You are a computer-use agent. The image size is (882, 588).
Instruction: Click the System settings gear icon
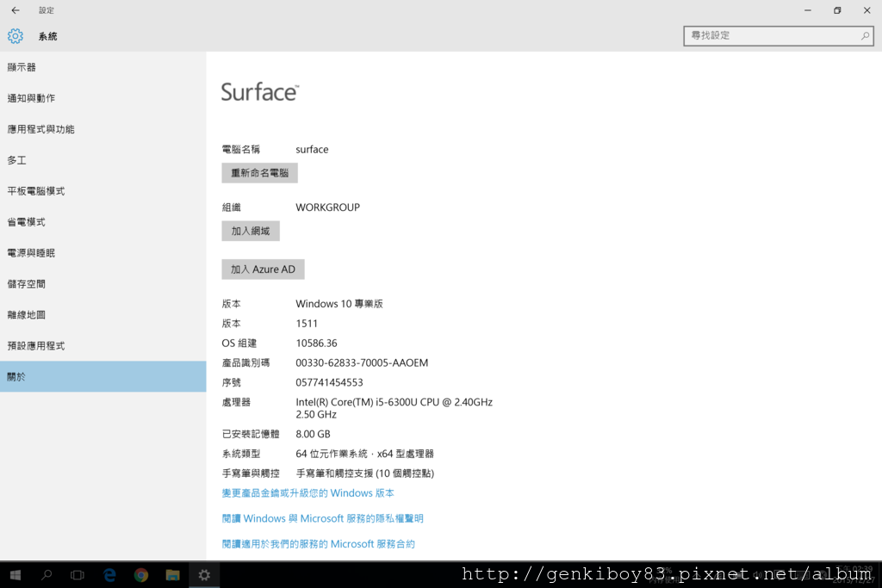tap(16, 36)
